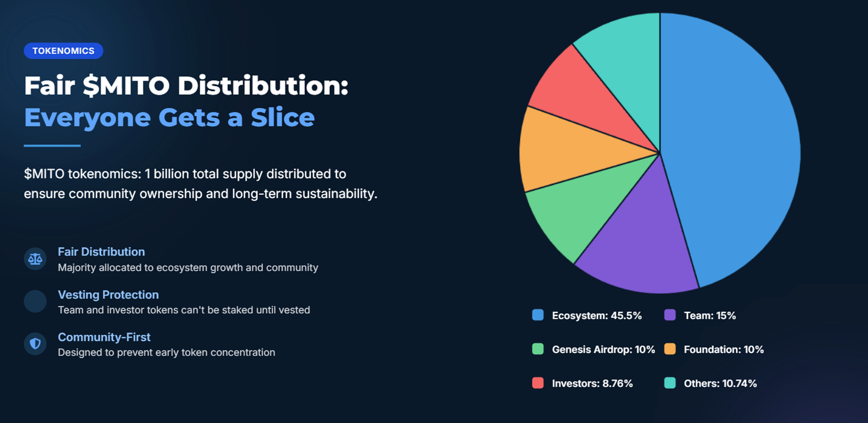The height and width of the screenshot is (423, 868).
Task: Toggle Ecosystem legend blue swatch
Action: pyautogui.click(x=538, y=315)
